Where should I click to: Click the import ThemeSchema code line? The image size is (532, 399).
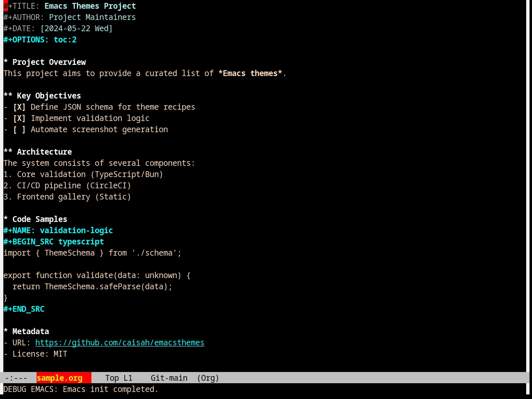click(x=92, y=253)
